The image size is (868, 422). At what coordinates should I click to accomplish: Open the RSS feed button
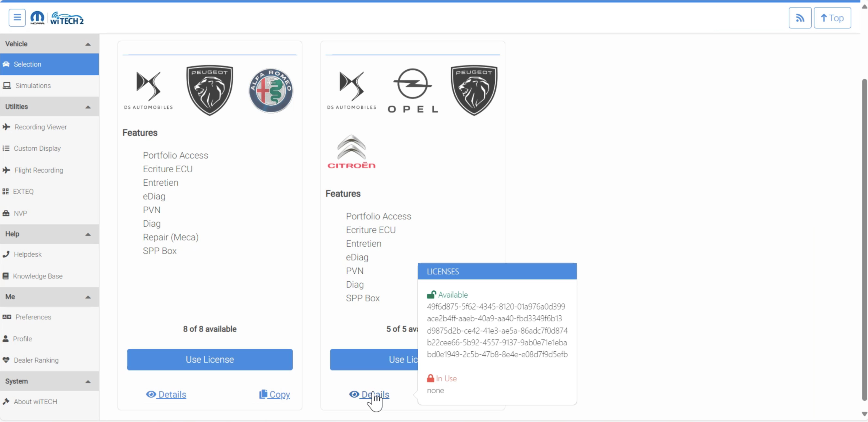tap(800, 18)
